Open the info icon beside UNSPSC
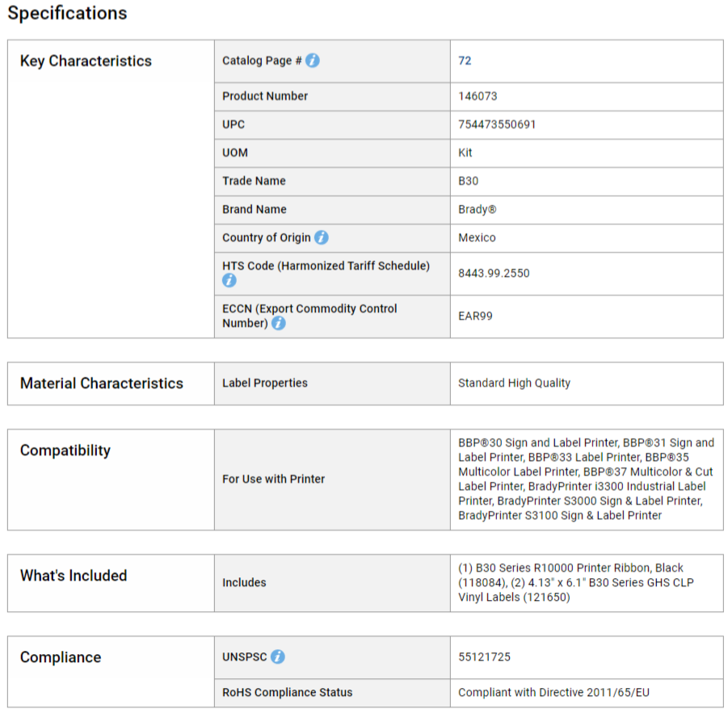This screenshot has width=728, height=709. click(x=278, y=657)
